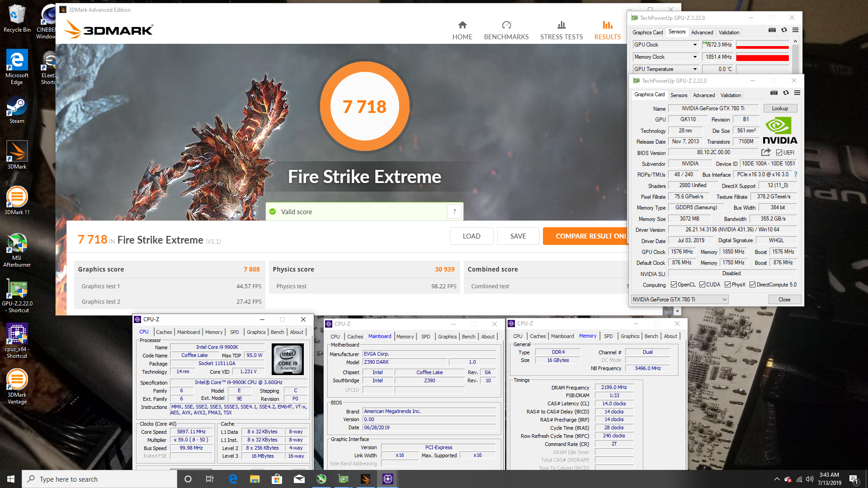Open Advanced tab in GPU-Z Graphics Card window
The image size is (868, 488).
click(704, 95)
